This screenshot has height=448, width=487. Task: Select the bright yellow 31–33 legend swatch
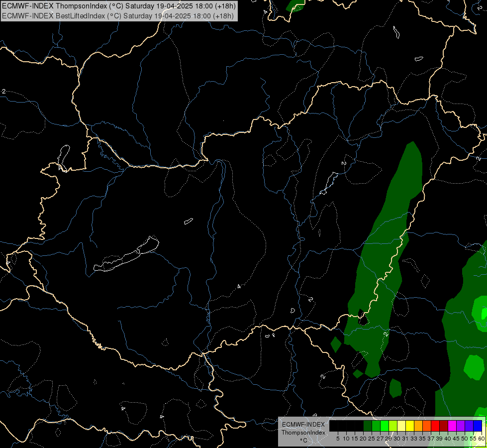point(410,426)
